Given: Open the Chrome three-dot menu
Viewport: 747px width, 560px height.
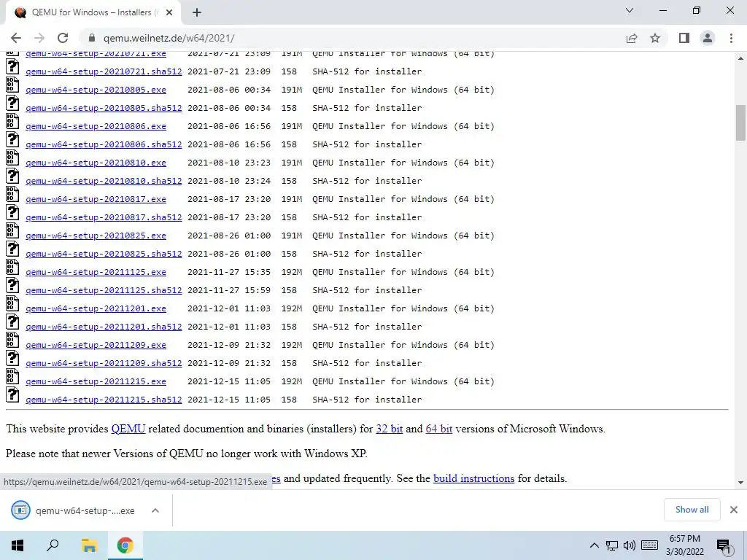Looking at the screenshot, I should point(731,38).
